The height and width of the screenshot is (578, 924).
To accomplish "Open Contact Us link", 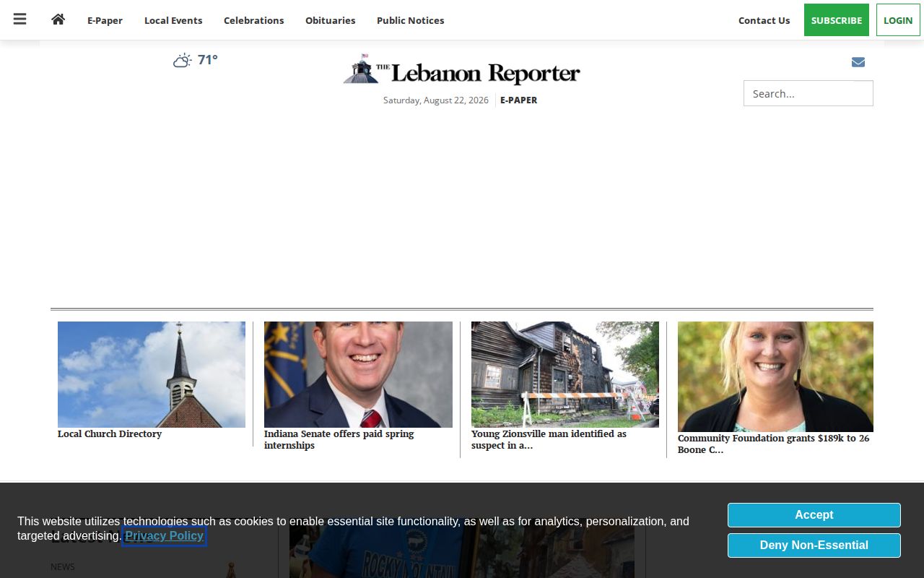I will tap(764, 20).
